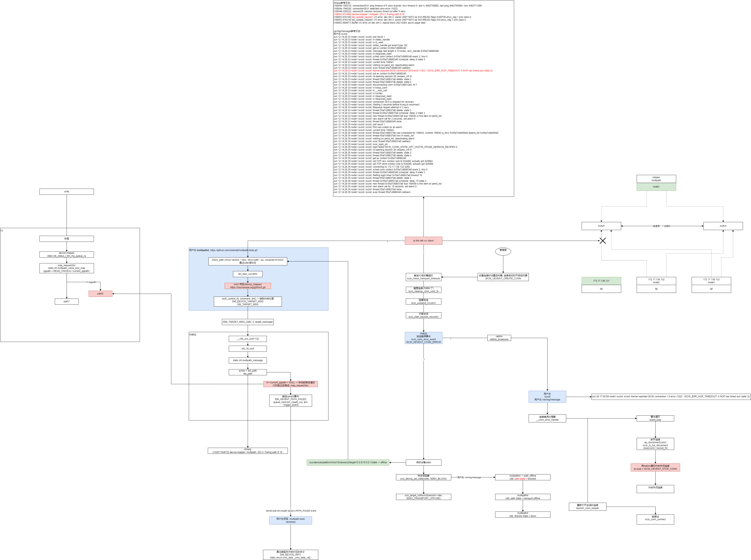The height and width of the screenshot is (560, 751).
Task: Click the iscsi_suspend_tx(conn) node
Action: 423,302
